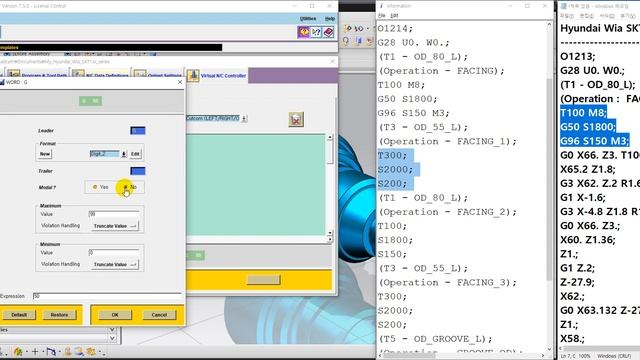The height and width of the screenshot is (360, 640).
Task: Open Edit menu in Information window
Action: click(394, 16)
